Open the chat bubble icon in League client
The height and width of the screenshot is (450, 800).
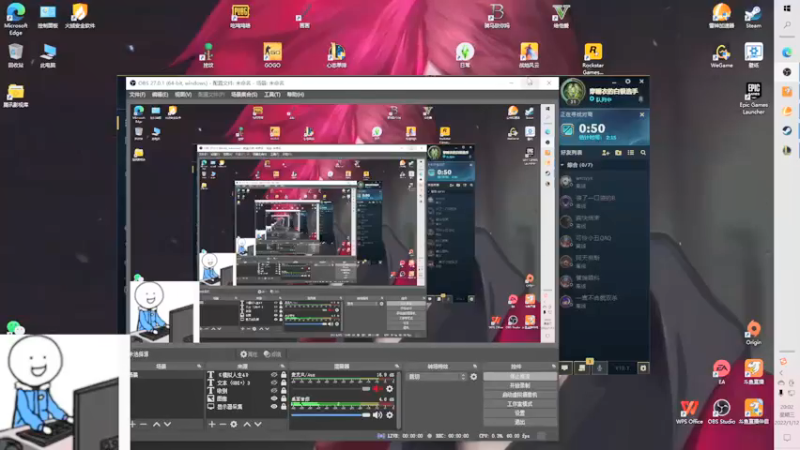(x=565, y=368)
